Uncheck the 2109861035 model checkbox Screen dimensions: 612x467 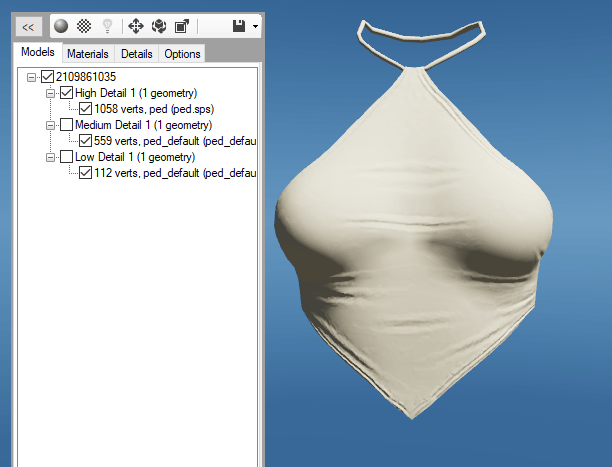tap(48, 77)
